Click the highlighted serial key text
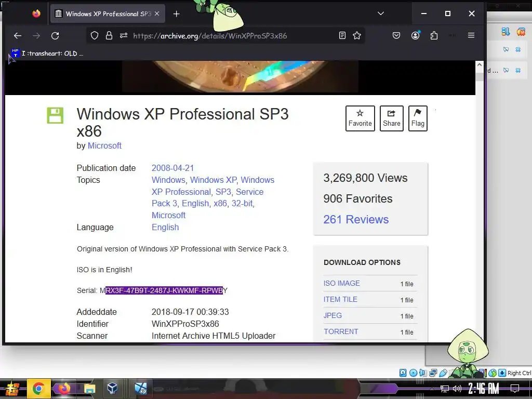 point(164,290)
